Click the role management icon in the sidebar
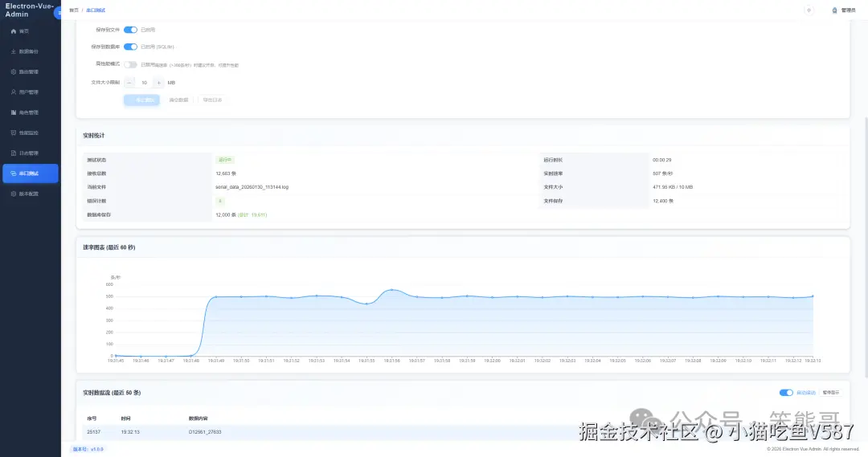This screenshot has height=457, width=868. click(x=14, y=112)
